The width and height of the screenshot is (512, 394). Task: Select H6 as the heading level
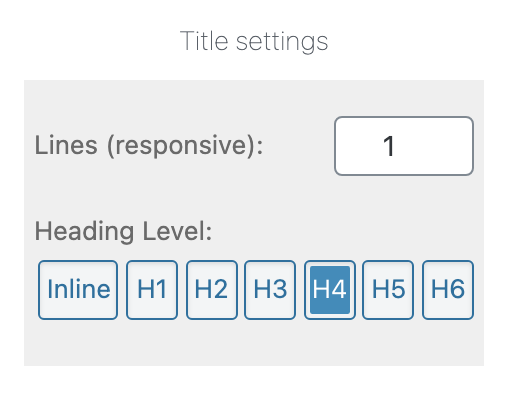[448, 290]
